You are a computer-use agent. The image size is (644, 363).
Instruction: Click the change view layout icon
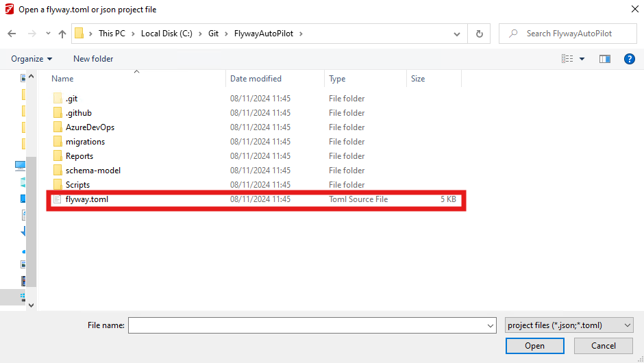(567, 59)
